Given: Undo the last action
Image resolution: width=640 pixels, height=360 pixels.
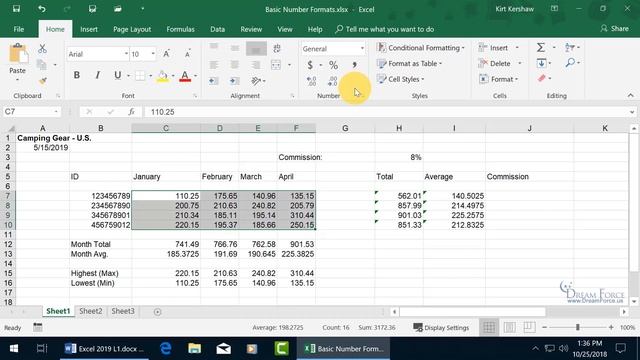Looking at the screenshot, I should click(x=42, y=9).
